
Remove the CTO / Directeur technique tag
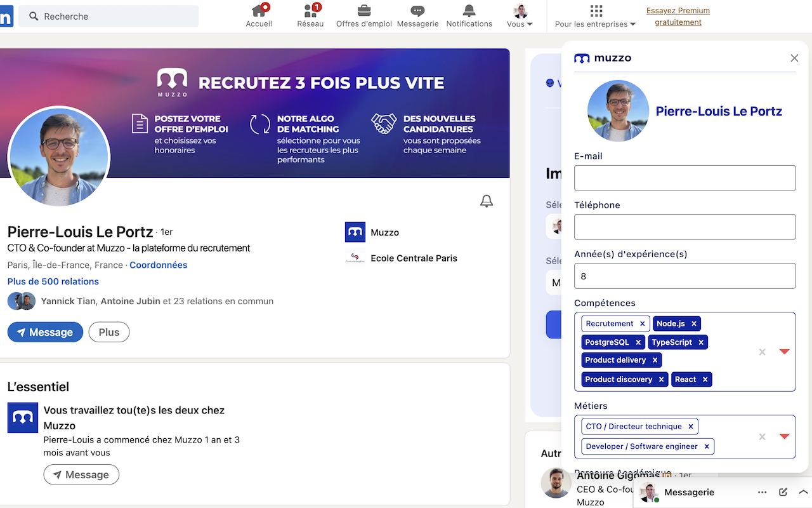pos(691,427)
